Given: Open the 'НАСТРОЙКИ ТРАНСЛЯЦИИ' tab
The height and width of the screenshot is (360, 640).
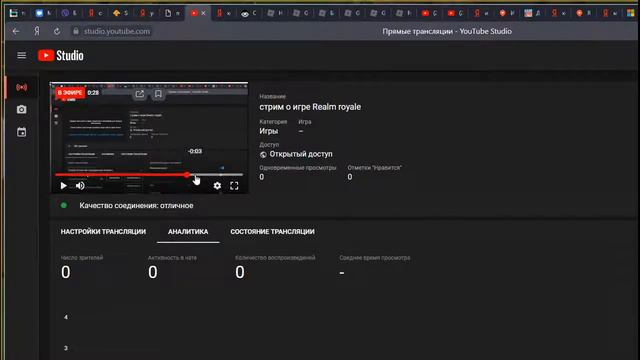Looking at the screenshot, I should [x=103, y=231].
